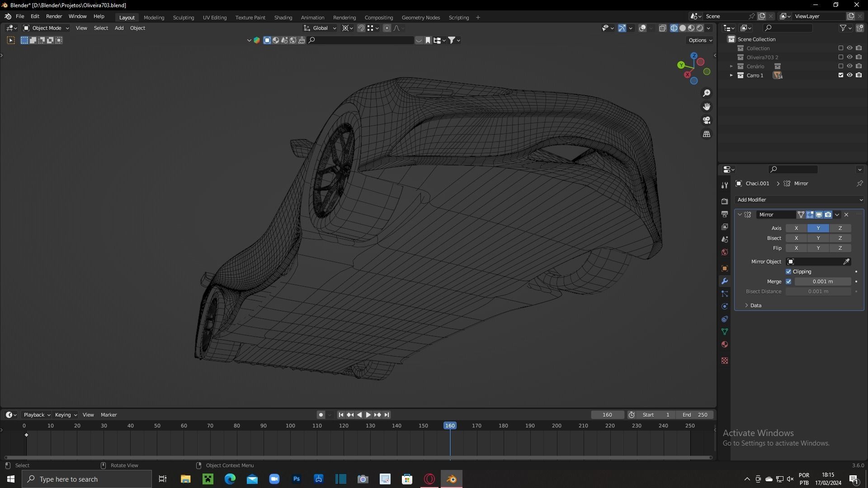Open the Global transform orientation dropdown

pyautogui.click(x=320, y=28)
